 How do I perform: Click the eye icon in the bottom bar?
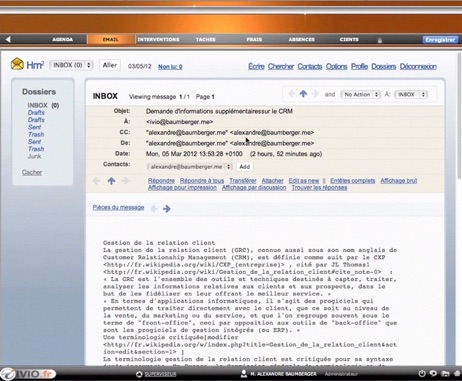pyautogui.click(x=433, y=373)
